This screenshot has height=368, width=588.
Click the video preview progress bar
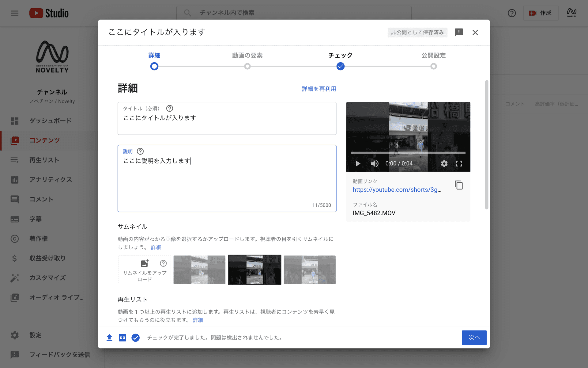pos(408,152)
